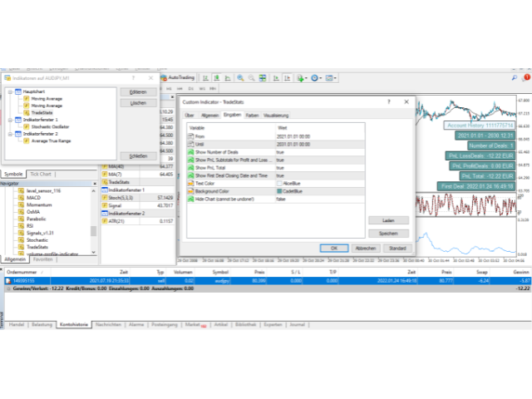Image resolution: width=532 pixels, height=399 pixels.
Task: Select TradeStats in the Indikatoren tree
Action: (42, 113)
